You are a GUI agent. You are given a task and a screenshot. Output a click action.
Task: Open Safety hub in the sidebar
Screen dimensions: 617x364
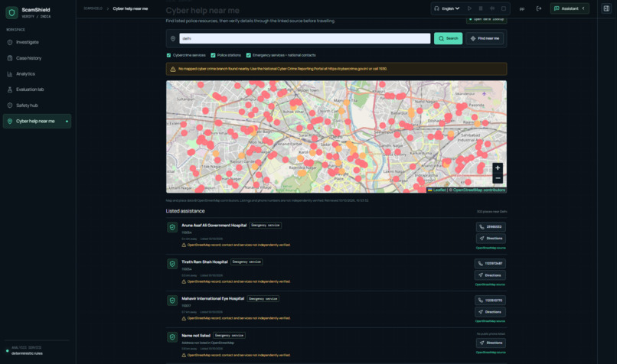37,106
